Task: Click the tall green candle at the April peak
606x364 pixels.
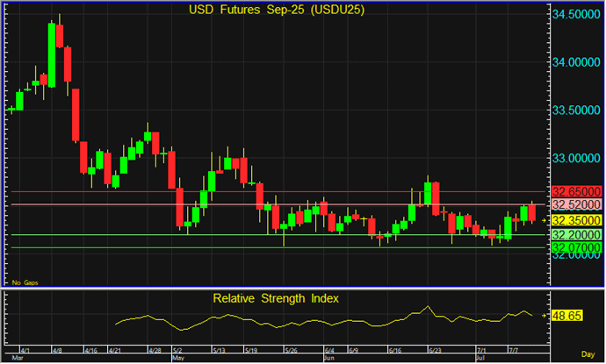Action: tap(53, 54)
